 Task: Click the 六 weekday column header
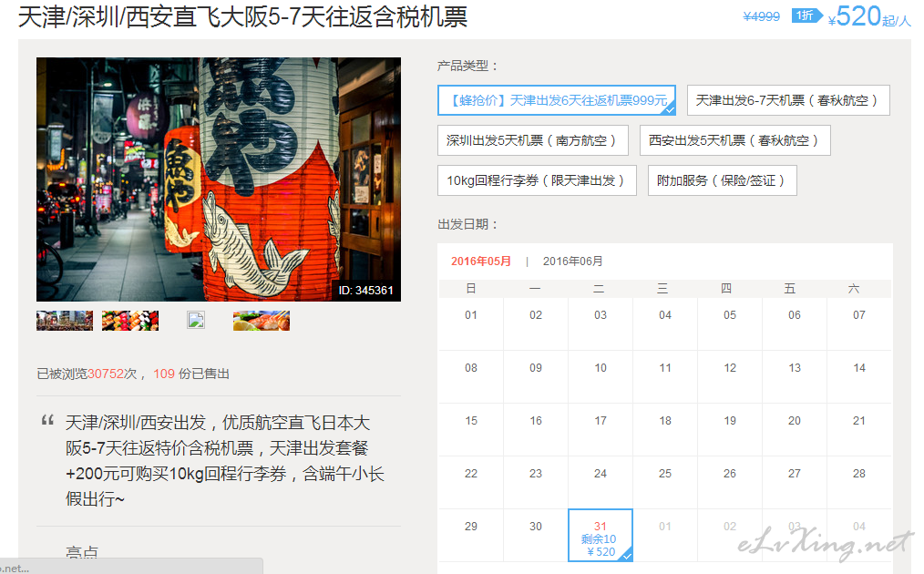[853, 288]
